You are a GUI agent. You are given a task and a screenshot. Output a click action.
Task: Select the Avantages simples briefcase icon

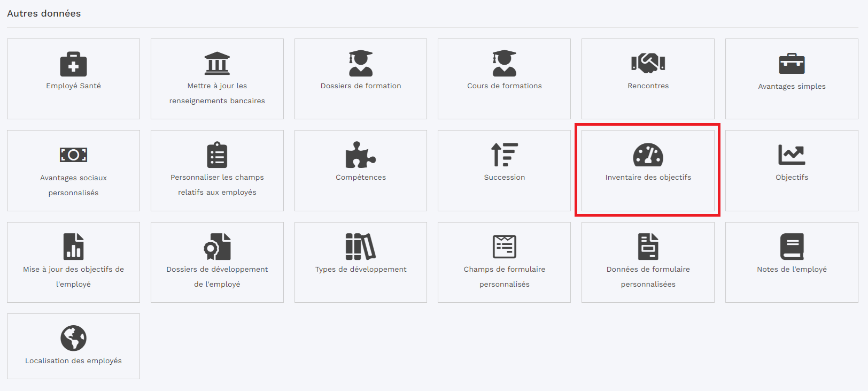(x=792, y=64)
